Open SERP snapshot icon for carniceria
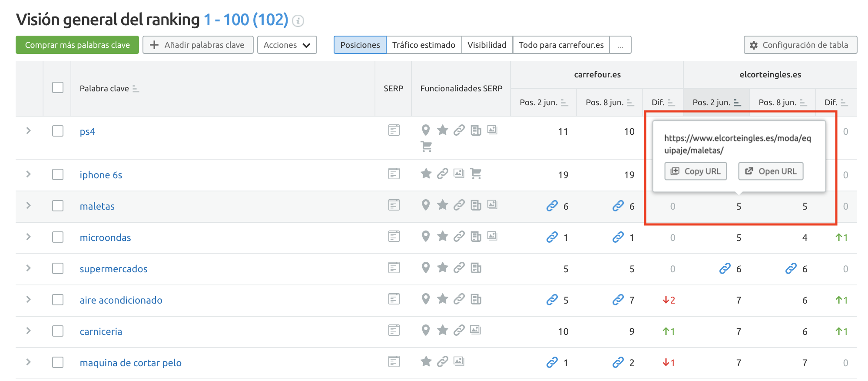The image size is (868, 381). tap(394, 330)
